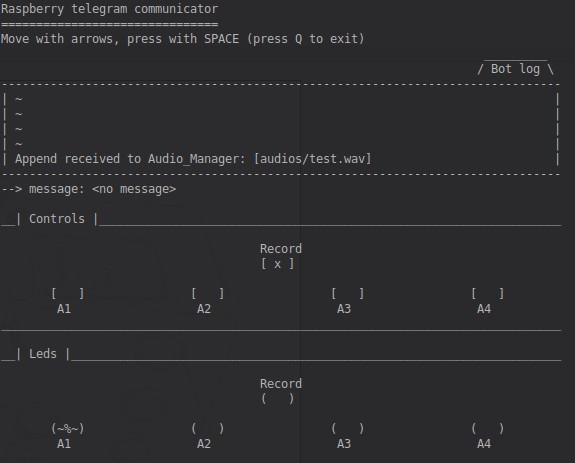Check the A3 control box

[x=348, y=294]
